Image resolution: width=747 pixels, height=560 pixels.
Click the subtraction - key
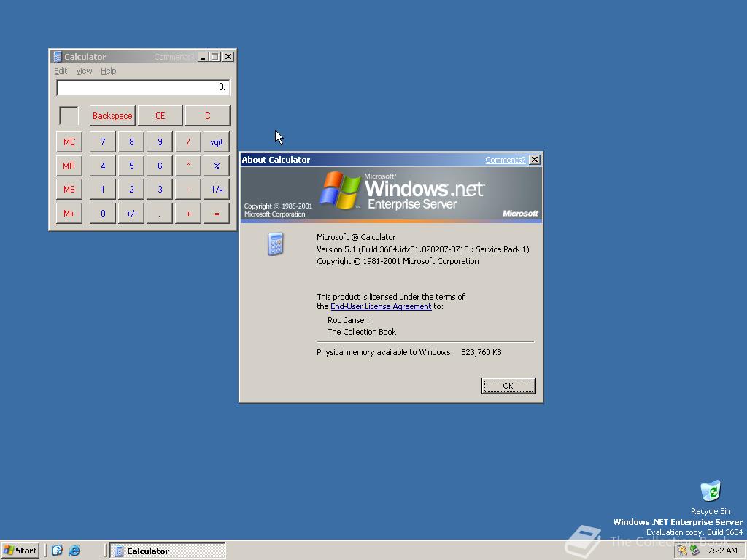coord(188,189)
